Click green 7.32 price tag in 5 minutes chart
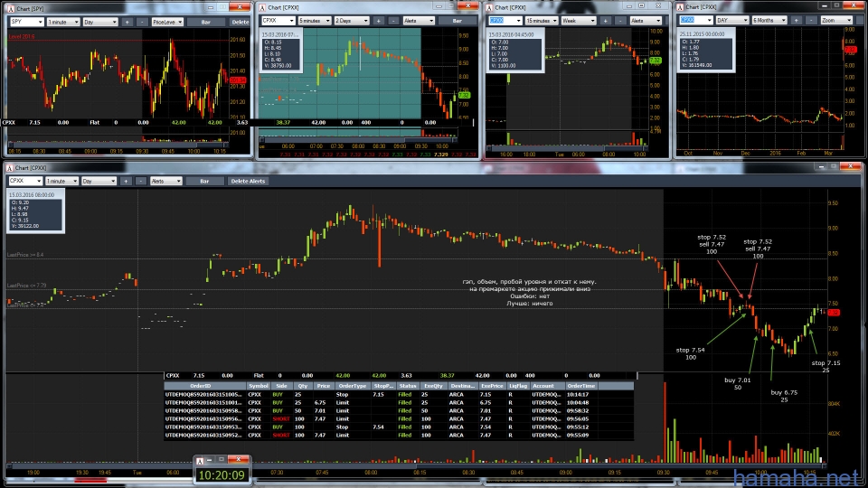Viewport: 868px width, 488px height. [464, 95]
